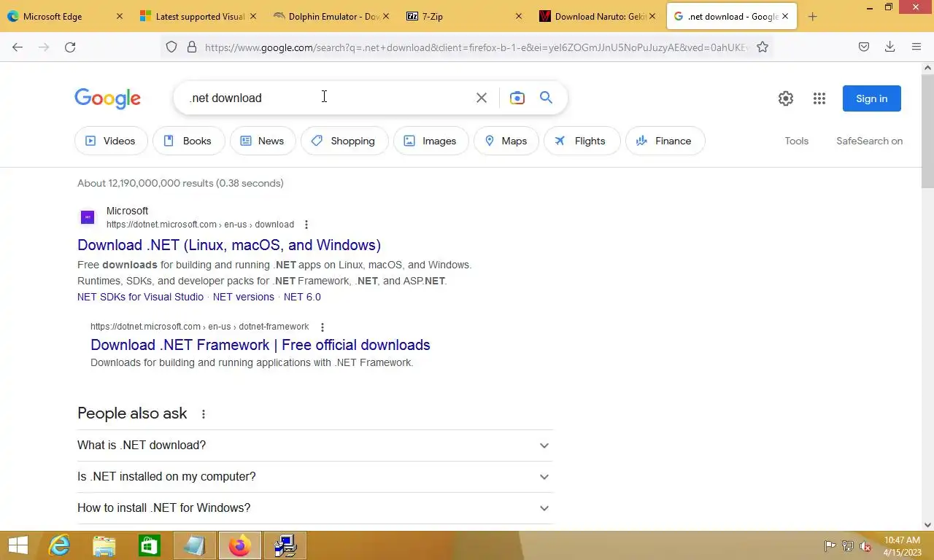The image size is (934, 560).
Task: Close the Microsoft Edge tab
Action: click(120, 16)
